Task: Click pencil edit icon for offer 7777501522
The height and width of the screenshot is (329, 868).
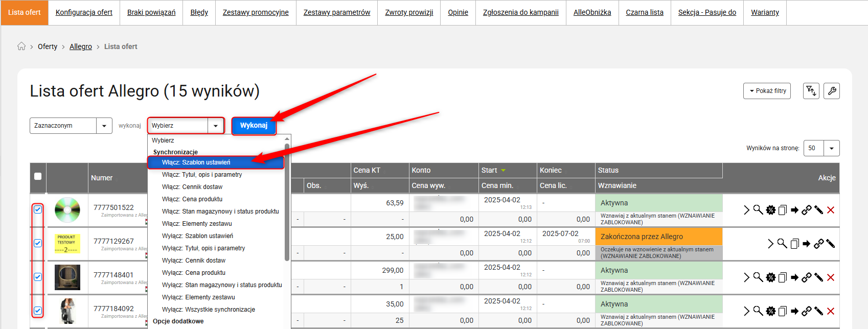Action: pyautogui.click(x=819, y=210)
